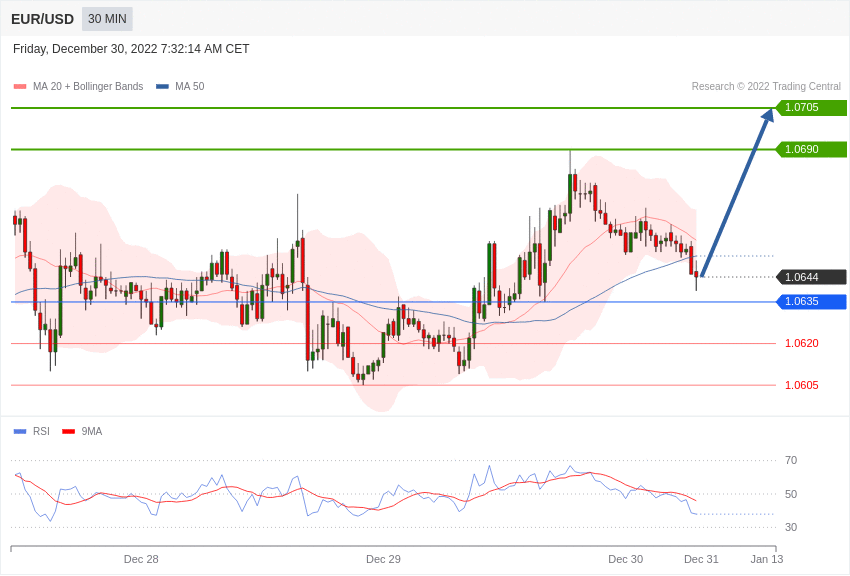Click the RSI 50 level label
850x576 pixels.
pyautogui.click(x=791, y=494)
